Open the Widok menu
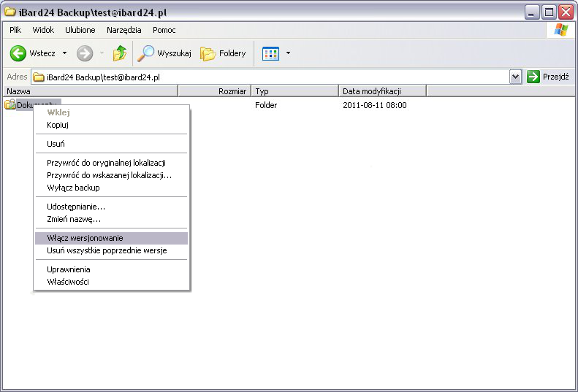Viewport: 578px width, 392px height. [x=43, y=30]
